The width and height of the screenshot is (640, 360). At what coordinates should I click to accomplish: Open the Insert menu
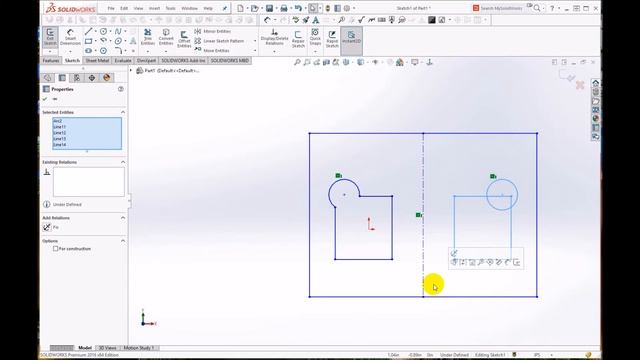154,8
